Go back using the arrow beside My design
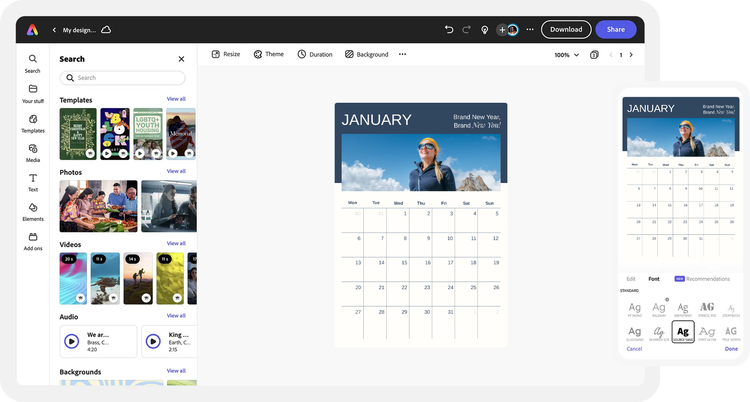Viewport: 750px width, 402px height. coord(54,30)
